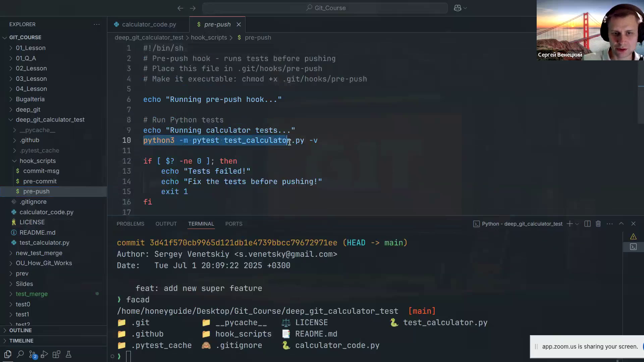Click hook_scripts in the breadcrumb path
Screen dimensions: 644x362
point(209,38)
